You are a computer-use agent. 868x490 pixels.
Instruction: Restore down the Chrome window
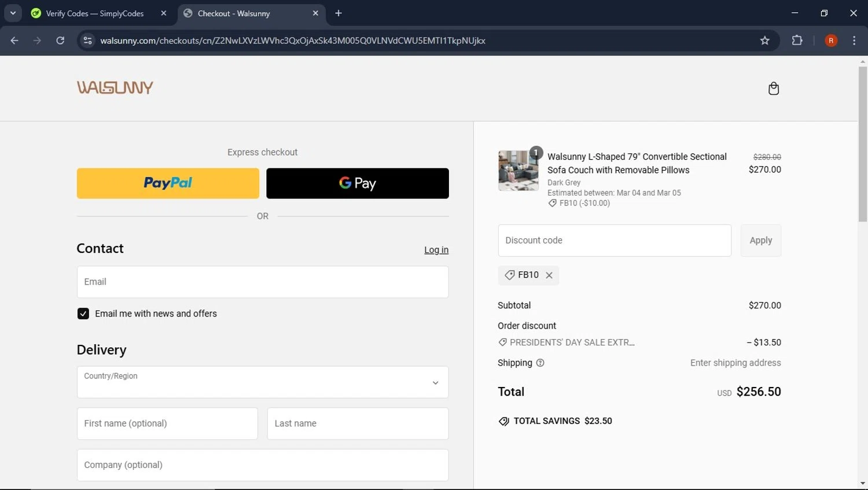[824, 13]
